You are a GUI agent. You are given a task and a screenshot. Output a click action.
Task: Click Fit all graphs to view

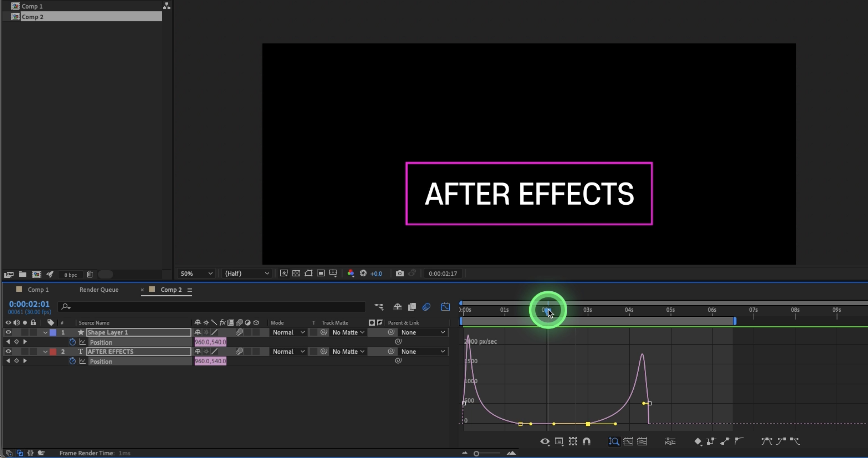[642, 441]
